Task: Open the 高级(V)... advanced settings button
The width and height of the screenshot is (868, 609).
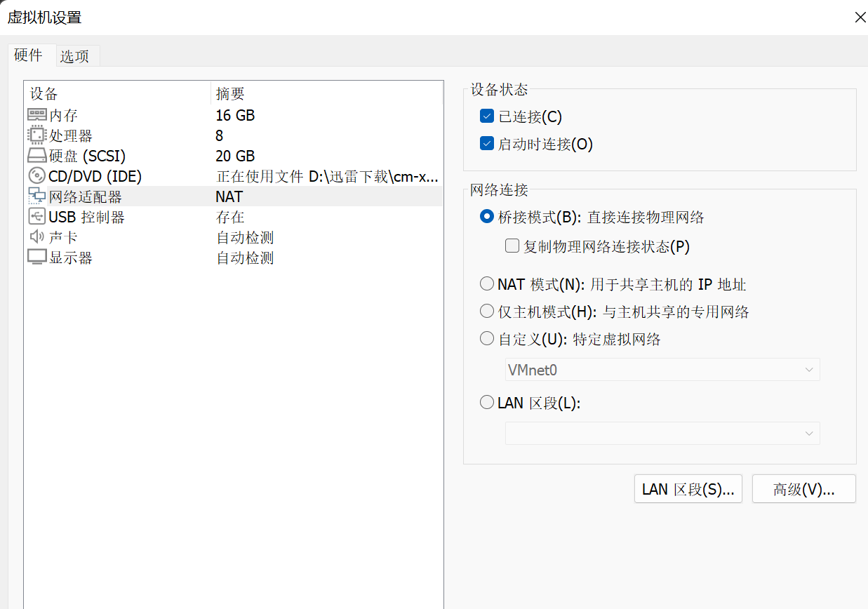Action: (x=803, y=489)
